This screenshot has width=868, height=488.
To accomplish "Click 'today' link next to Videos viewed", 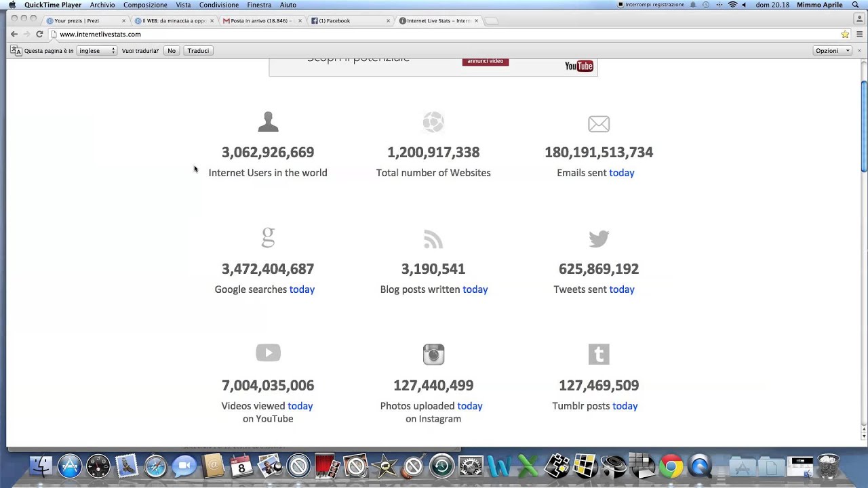I will pos(300,406).
